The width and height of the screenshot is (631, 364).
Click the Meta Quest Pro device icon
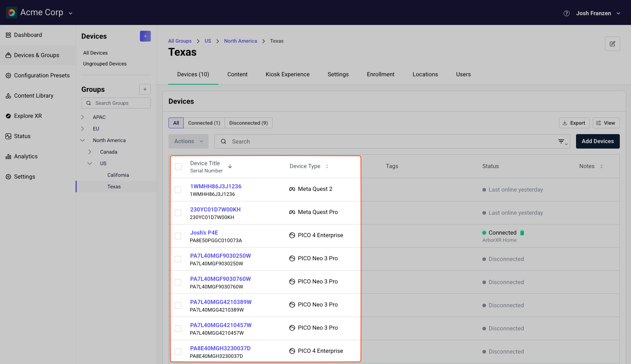tap(292, 212)
